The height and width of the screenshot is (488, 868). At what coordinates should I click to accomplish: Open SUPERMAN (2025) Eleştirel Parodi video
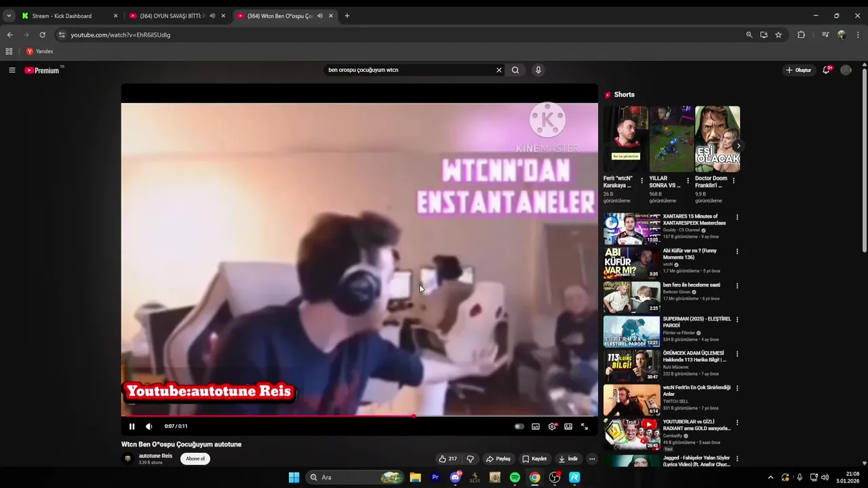click(697, 322)
